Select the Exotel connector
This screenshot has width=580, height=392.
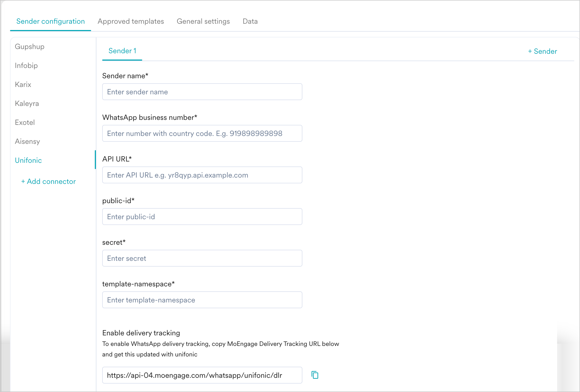pyautogui.click(x=24, y=122)
